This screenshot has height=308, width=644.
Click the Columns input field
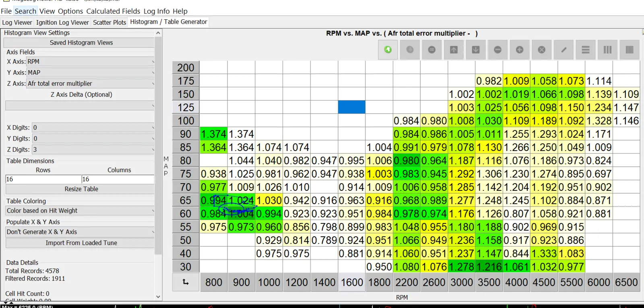pyautogui.click(x=118, y=179)
